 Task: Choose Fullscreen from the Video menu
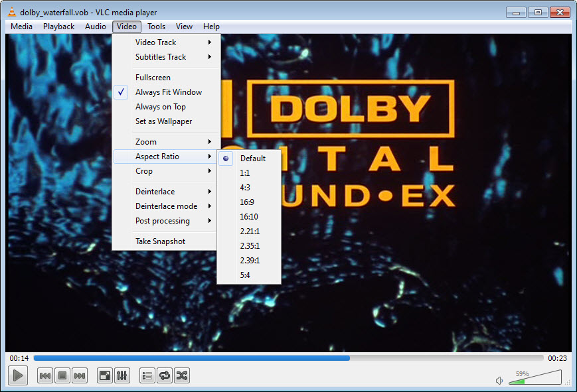[x=167, y=78]
